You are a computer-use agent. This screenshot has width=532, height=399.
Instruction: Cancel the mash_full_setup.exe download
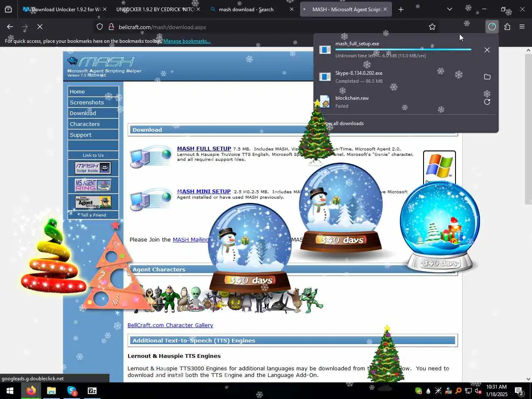(x=487, y=50)
